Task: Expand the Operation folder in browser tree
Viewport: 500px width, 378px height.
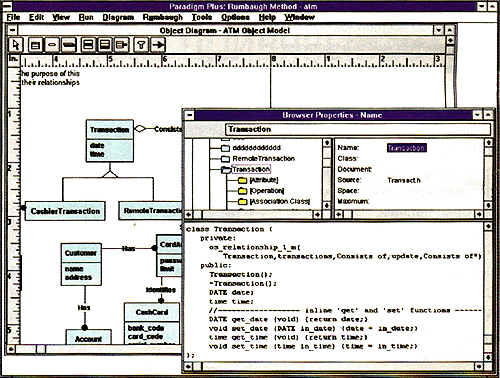Action: [242, 191]
